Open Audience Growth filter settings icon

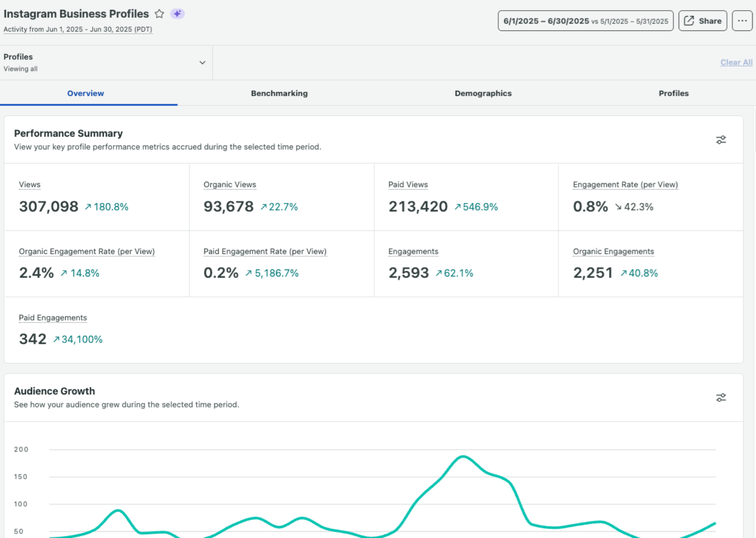pos(721,398)
